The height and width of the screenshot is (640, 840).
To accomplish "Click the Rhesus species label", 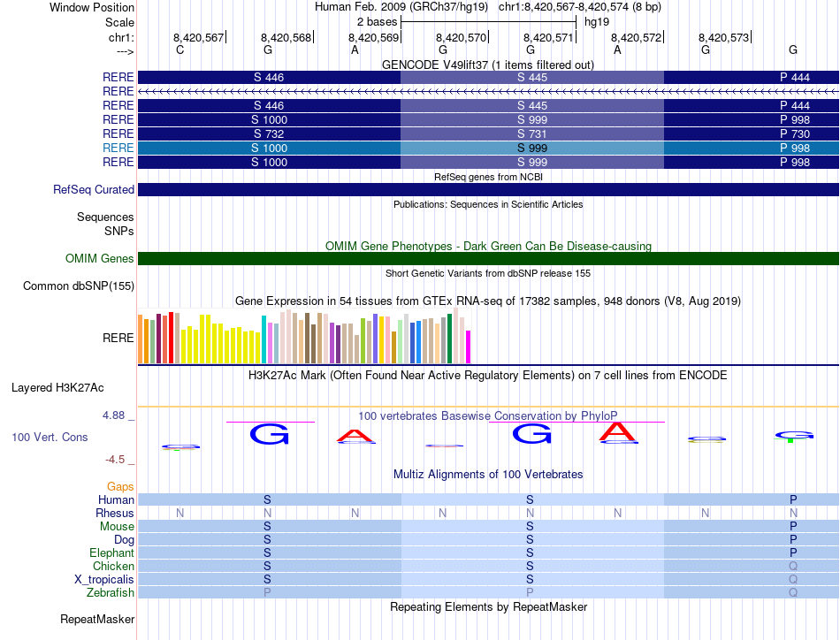I will (x=115, y=513).
